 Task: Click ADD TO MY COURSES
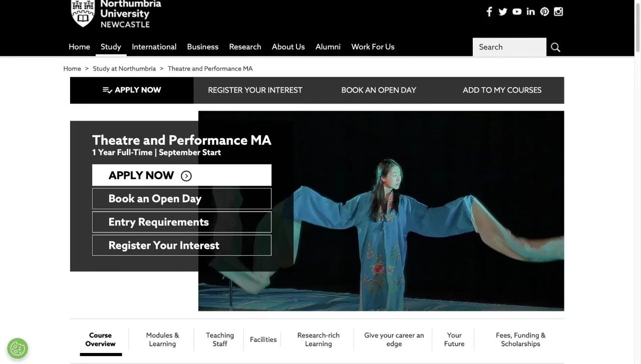(502, 90)
